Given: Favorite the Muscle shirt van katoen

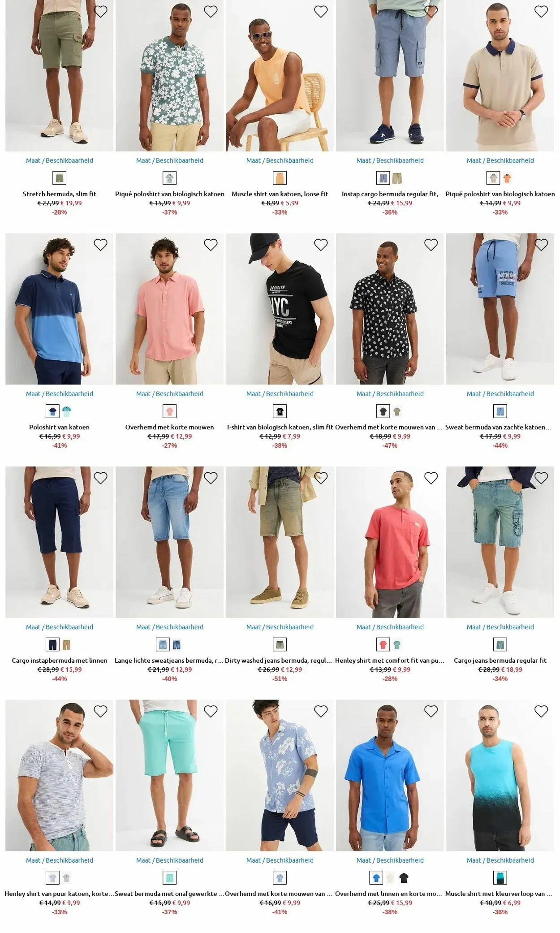Looking at the screenshot, I should click(321, 12).
